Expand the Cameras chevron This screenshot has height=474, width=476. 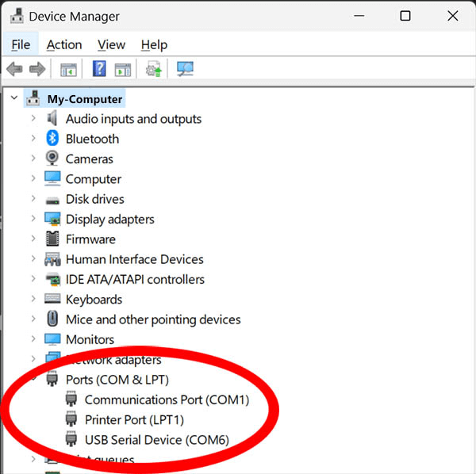click(33, 158)
